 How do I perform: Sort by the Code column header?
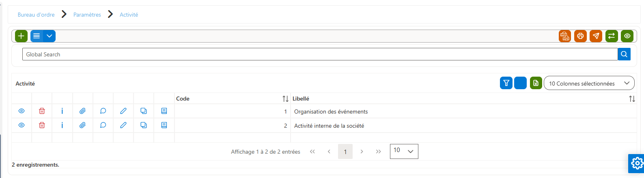point(232,99)
